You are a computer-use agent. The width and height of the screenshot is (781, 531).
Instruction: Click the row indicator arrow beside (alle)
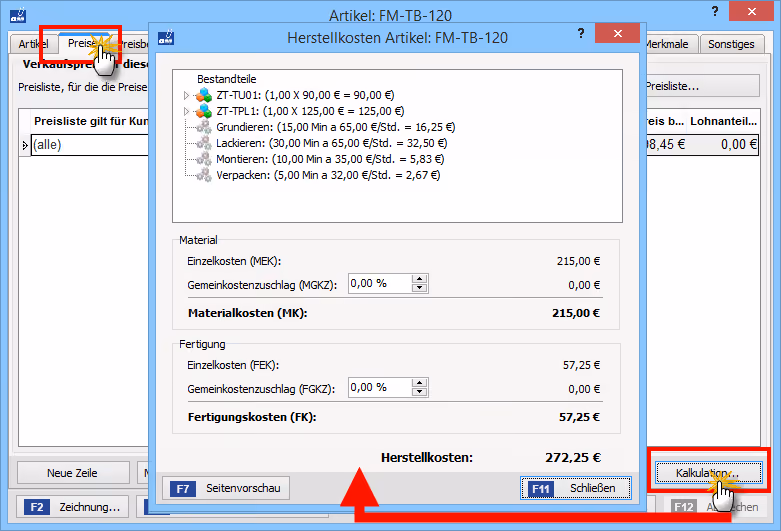(x=25, y=145)
